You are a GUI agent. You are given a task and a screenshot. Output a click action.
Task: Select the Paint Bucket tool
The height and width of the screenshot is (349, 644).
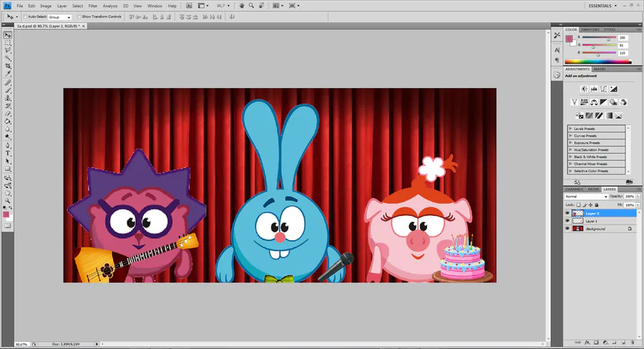[8, 122]
